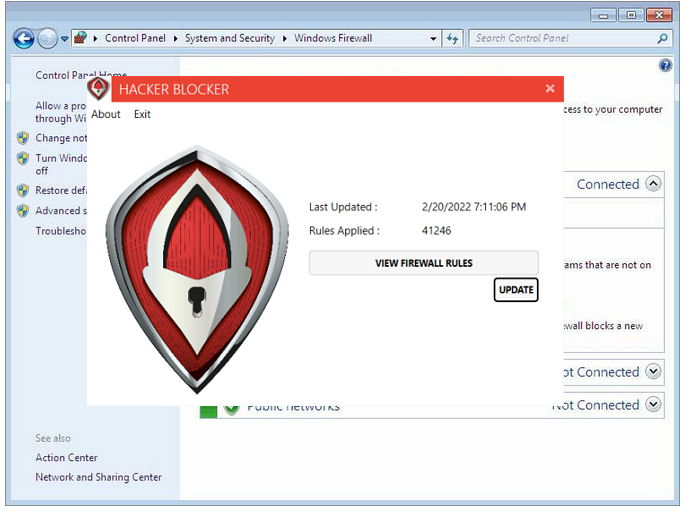This screenshot has height=511, width=684.
Task: Open Windows Firewall help icon
Action: (x=665, y=65)
